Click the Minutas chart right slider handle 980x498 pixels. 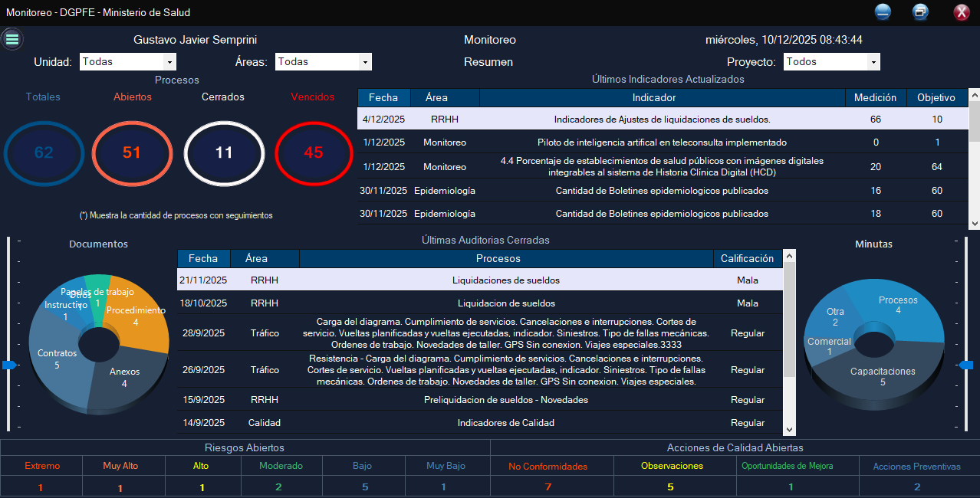click(x=966, y=365)
